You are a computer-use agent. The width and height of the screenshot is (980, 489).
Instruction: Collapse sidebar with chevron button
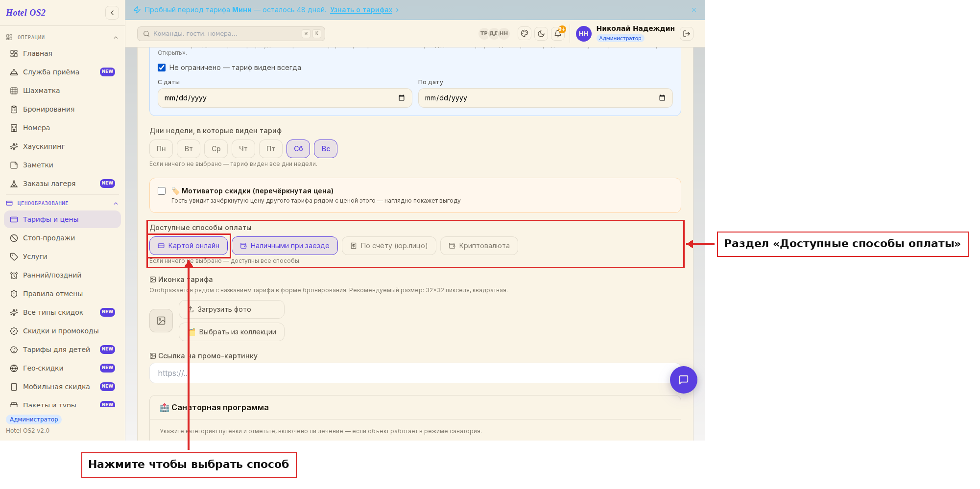coord(112,13)
